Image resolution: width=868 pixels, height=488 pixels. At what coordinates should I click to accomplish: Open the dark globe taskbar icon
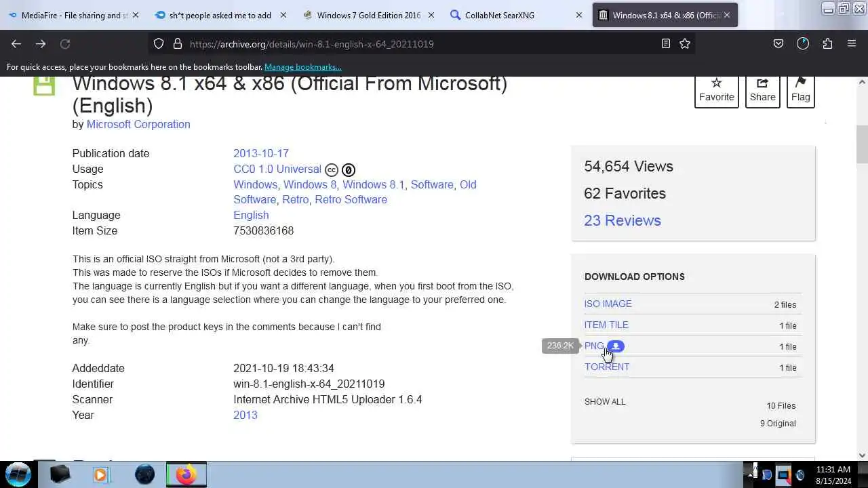pyautogui.click(x=144, y=474)
